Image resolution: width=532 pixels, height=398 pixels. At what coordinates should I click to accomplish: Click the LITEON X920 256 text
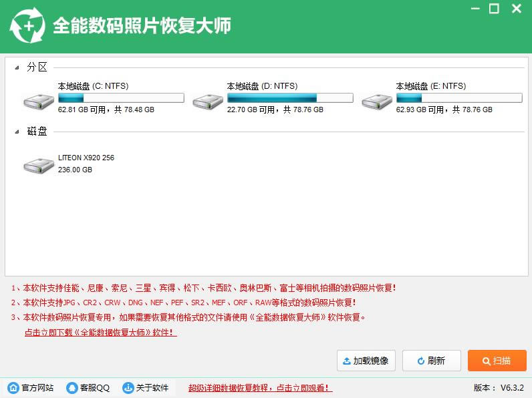(86, 158)
